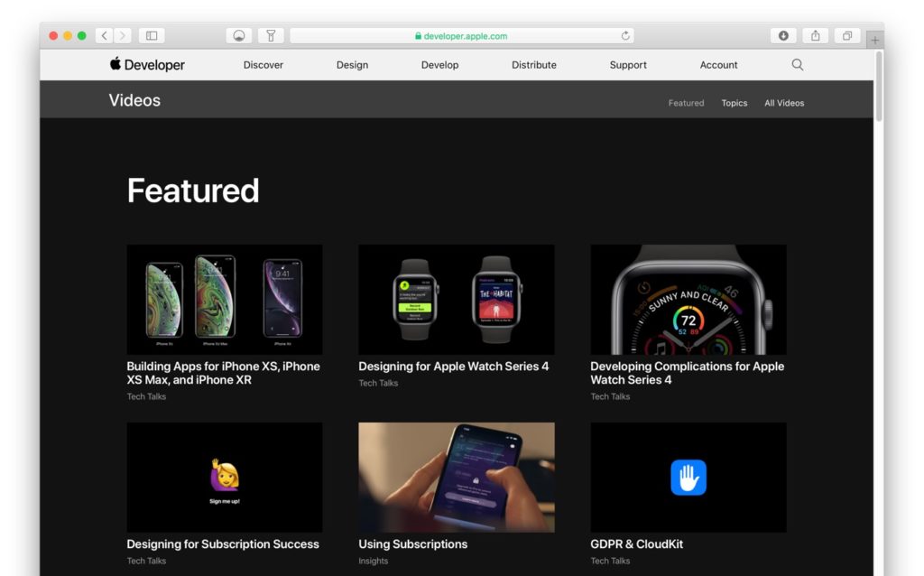The height and width of the screenshot is (576, 924).
Task: Open the Designing for Apple Watch Series 4 video link
Action: 454,367
